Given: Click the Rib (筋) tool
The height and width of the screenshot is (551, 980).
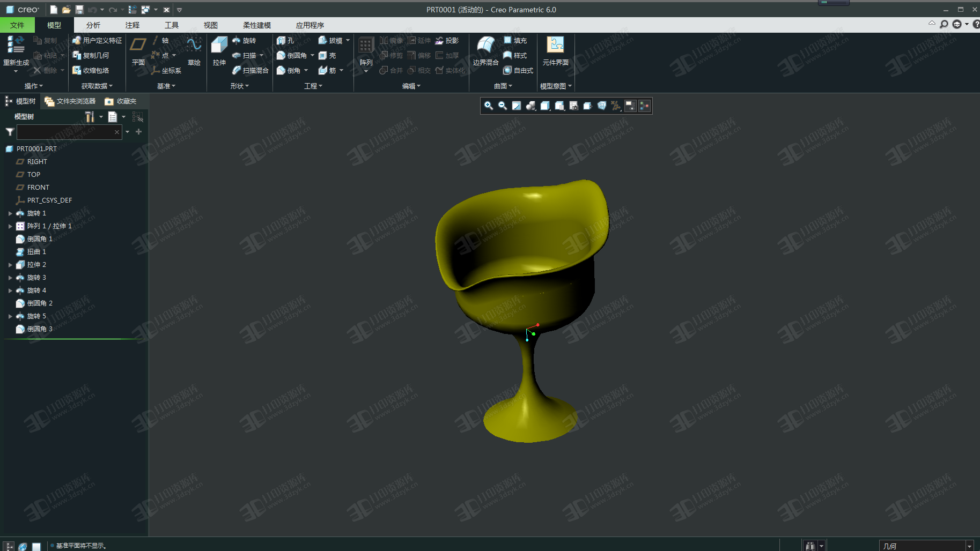Looking at the screenshot, I should 327,71.
